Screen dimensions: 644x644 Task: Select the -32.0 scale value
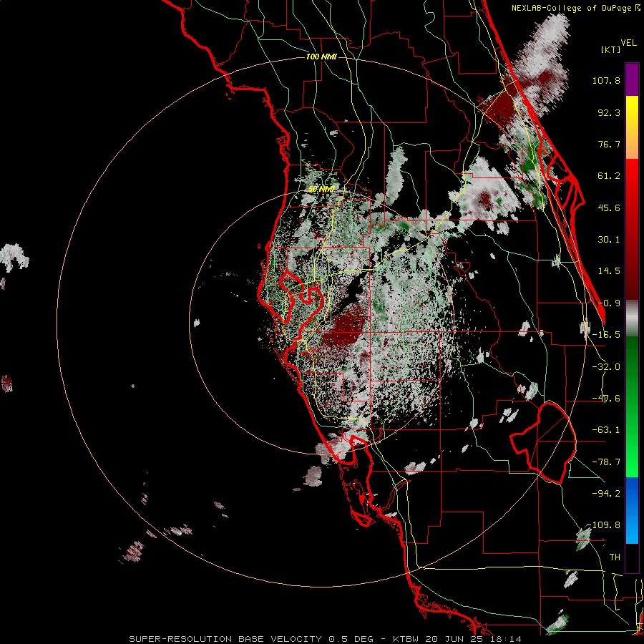click(606, 367)
